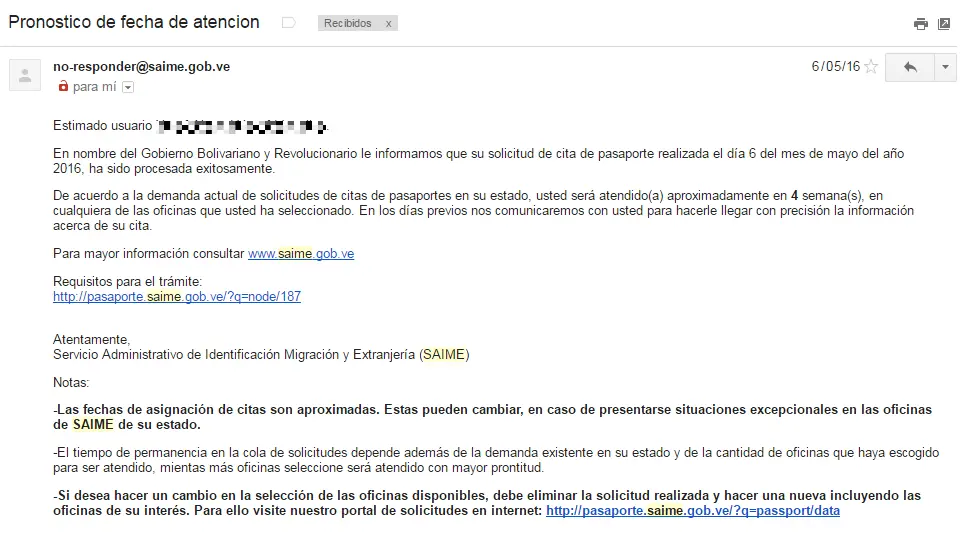Click sender no-responder@saime.gob.ve

coord(141,66)
